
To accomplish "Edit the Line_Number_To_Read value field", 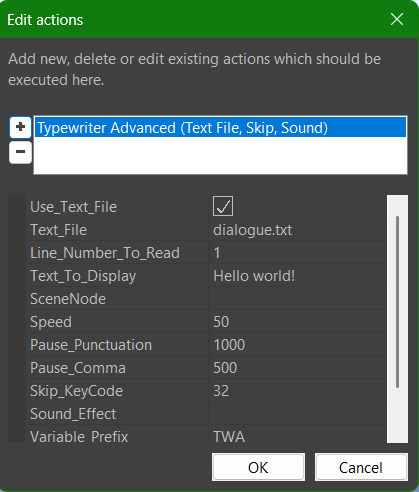I will [297, 253].
